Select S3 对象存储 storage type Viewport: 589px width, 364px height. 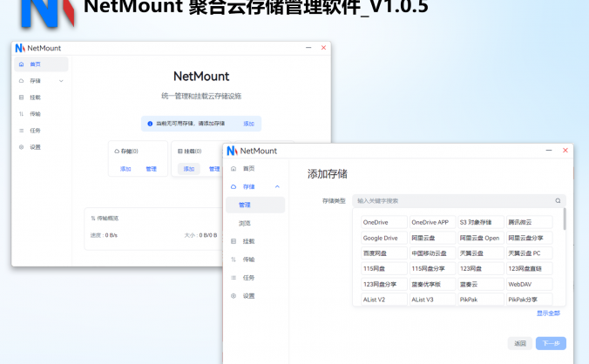[x=481, y=222]
